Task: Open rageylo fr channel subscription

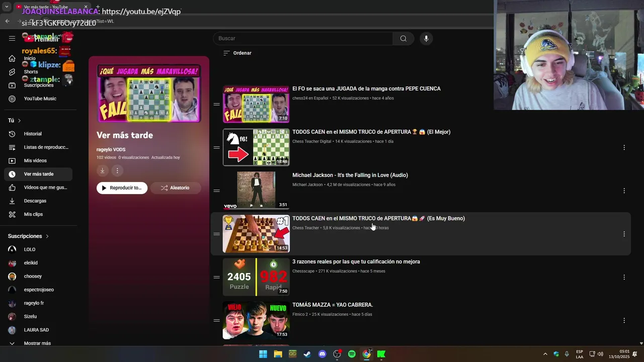Action: coord(38,303)
